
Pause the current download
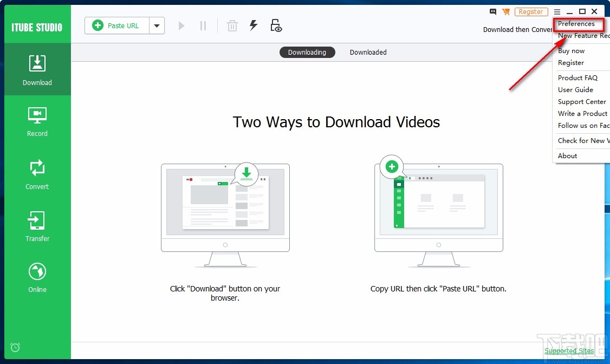click(203, 25)
